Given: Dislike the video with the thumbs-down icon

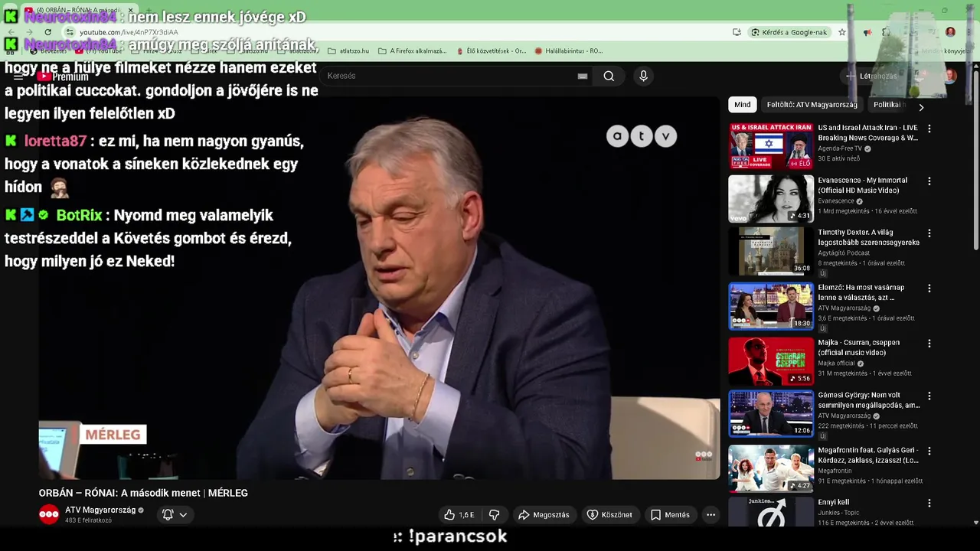Looking at the screenshot, I should tap(495, 515).
